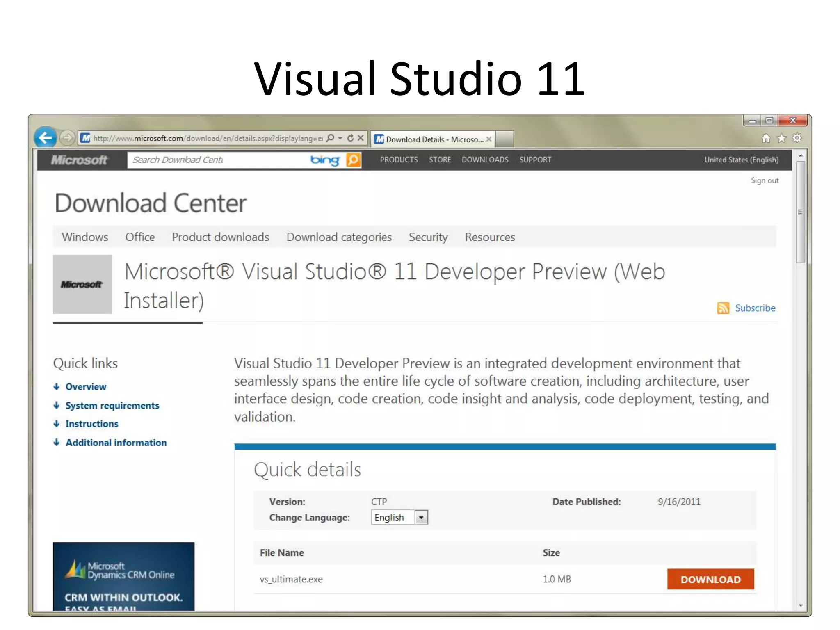The width and height of the screenshot is (840, 630).
Task: Click United States (English) locale link
Action: 741,160
